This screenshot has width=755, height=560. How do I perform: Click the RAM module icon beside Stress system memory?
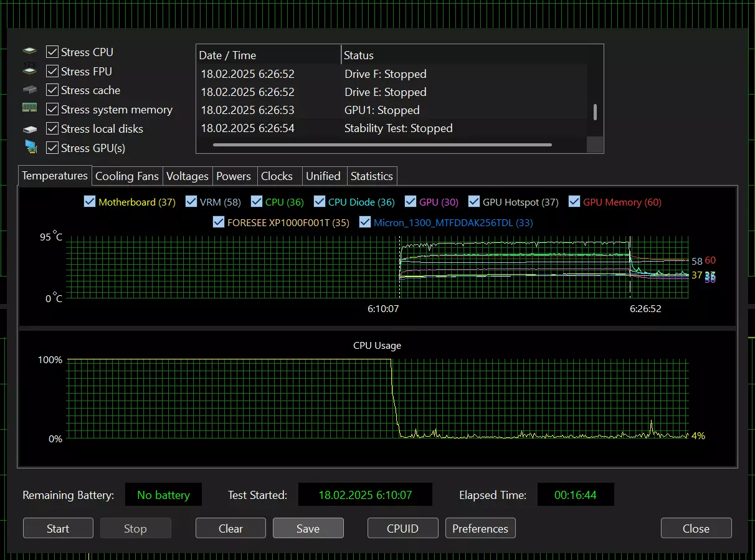(x=30, y=108)
